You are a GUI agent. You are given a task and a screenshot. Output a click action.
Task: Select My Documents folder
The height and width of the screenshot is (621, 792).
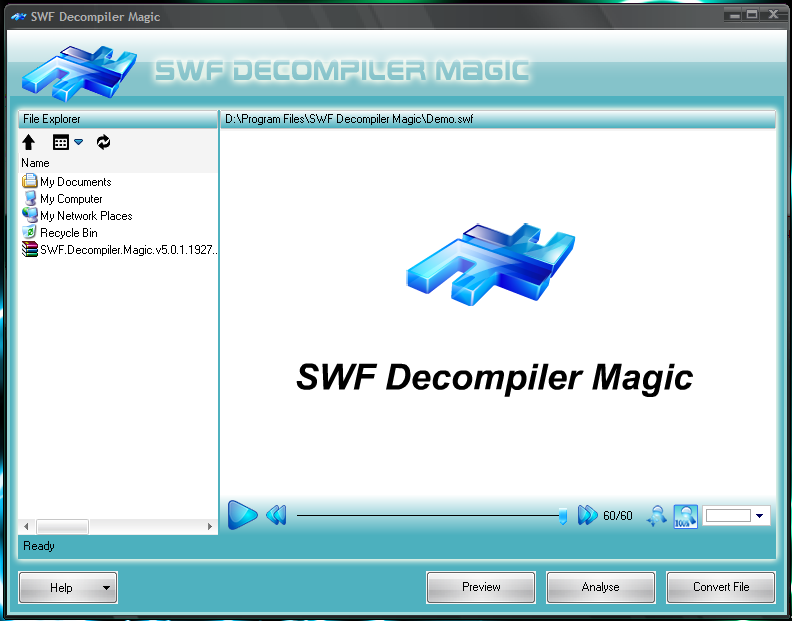pyautogui.click(x=66, y=181)
